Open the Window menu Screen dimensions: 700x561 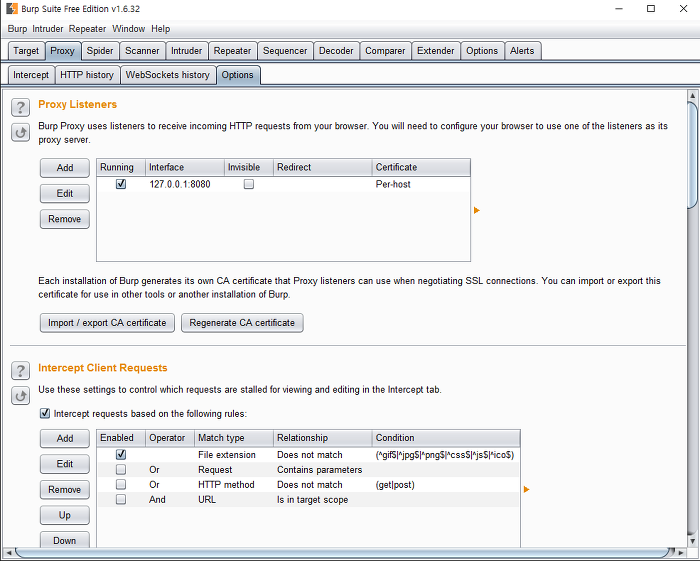pos(129,29)
